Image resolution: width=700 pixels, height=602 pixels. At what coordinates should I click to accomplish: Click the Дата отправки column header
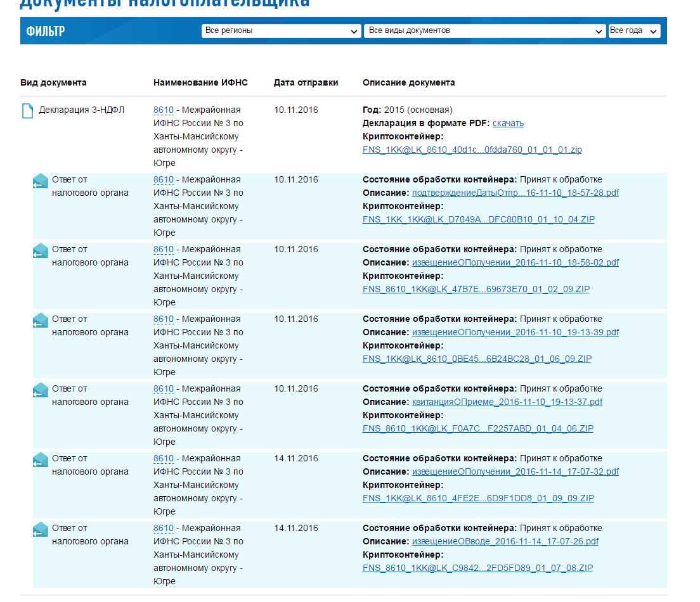306,82
